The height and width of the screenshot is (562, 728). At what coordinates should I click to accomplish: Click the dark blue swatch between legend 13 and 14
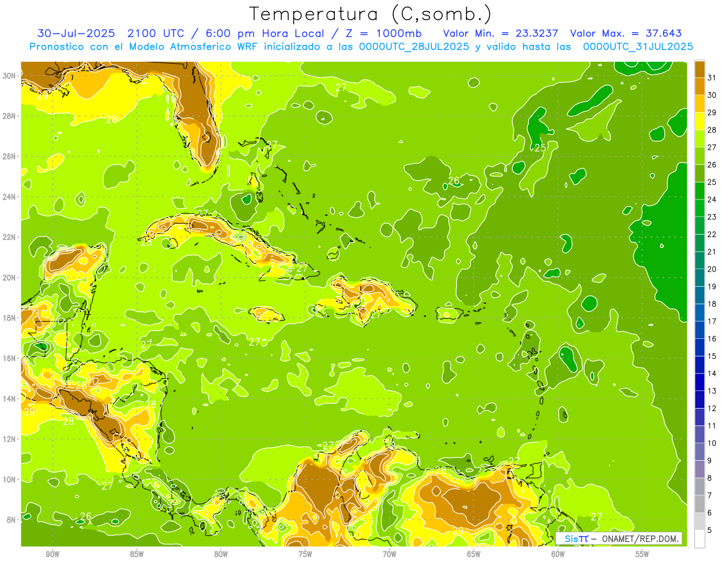699,382
